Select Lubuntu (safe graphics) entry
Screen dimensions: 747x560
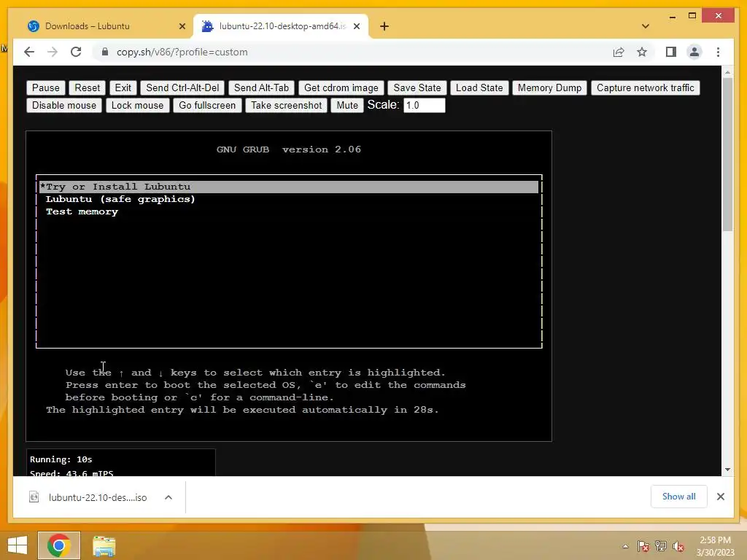pyautogui.click(x=120, y=199)
